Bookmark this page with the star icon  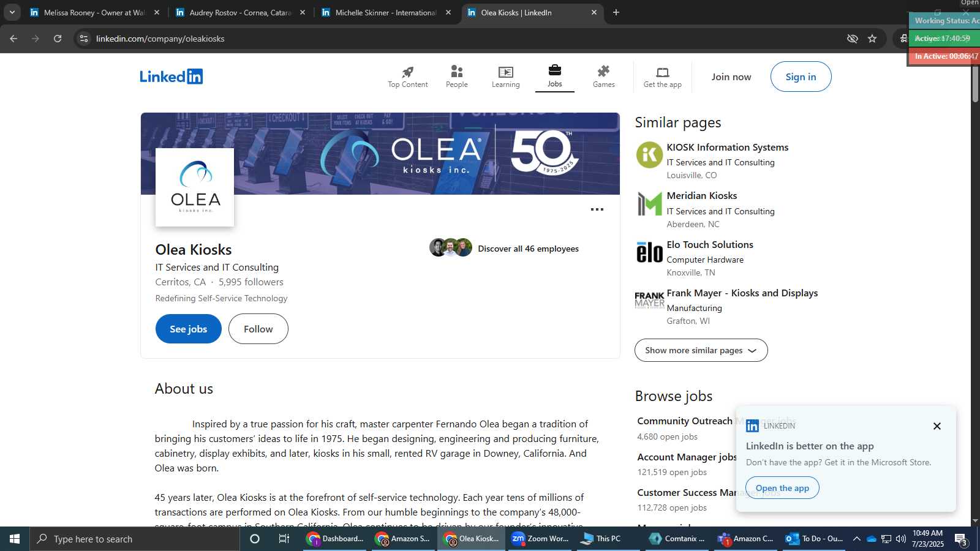tap(872, 39)
